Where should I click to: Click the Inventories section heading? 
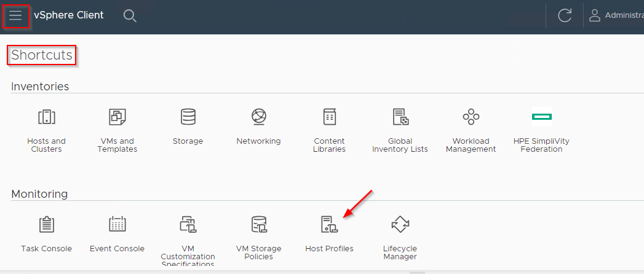(40, 87)
